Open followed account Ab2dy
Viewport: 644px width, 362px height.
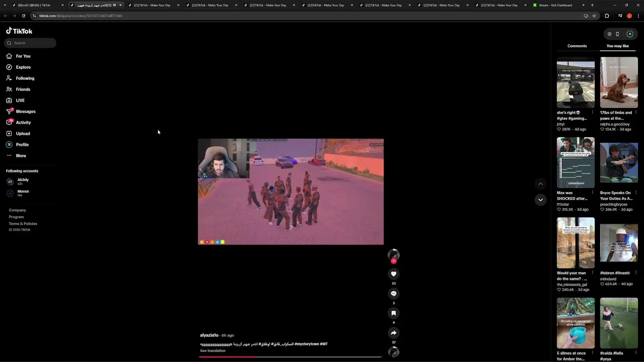[x=23, y=181]
